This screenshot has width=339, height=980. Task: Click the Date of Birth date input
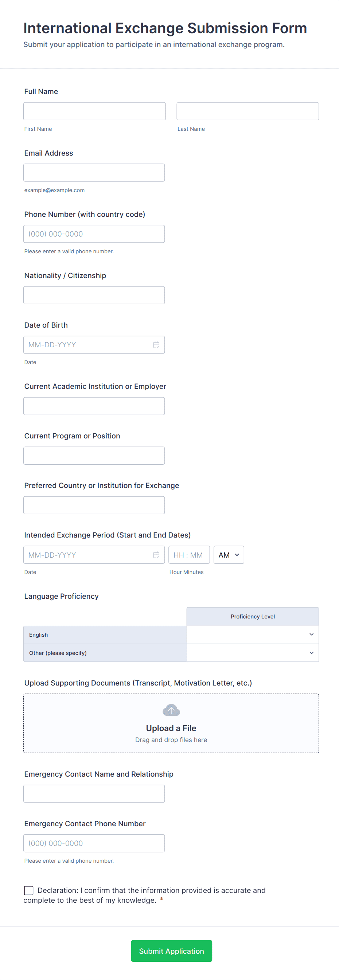pos(87,345)
